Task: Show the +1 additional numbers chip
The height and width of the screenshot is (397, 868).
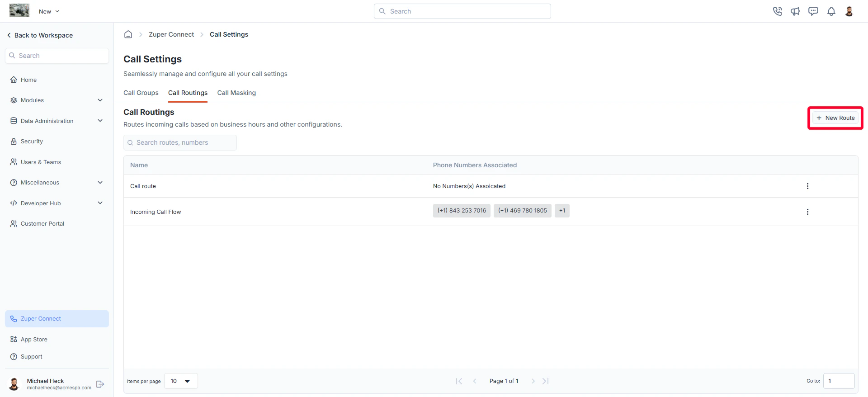Action: [562, 211]
